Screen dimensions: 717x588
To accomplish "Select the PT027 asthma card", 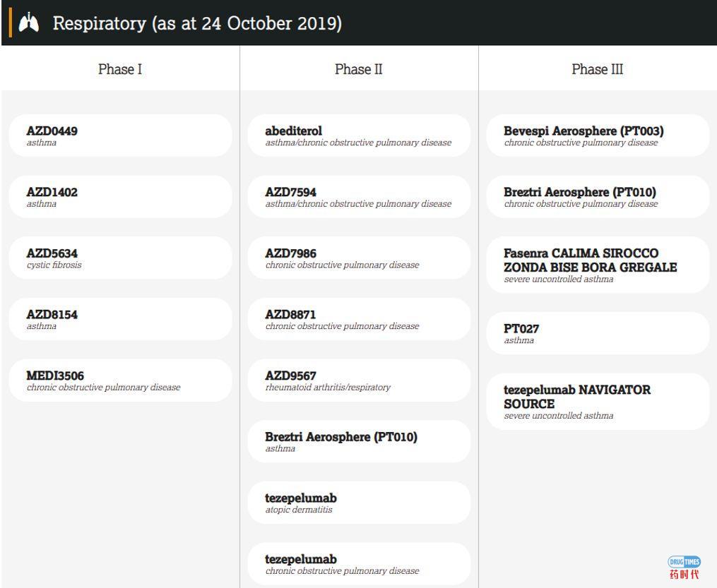I will [598, 333].
